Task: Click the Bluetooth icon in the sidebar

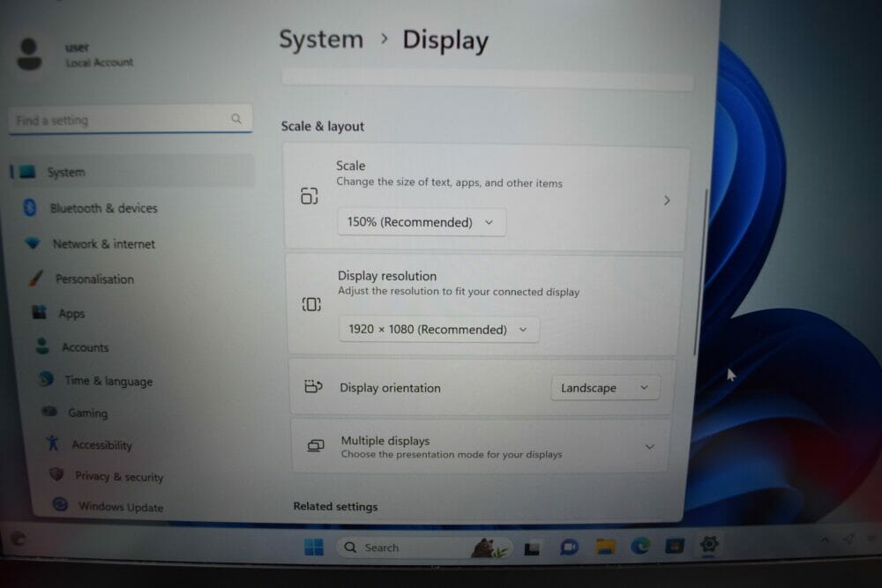Action: click(x=30, y=207)
